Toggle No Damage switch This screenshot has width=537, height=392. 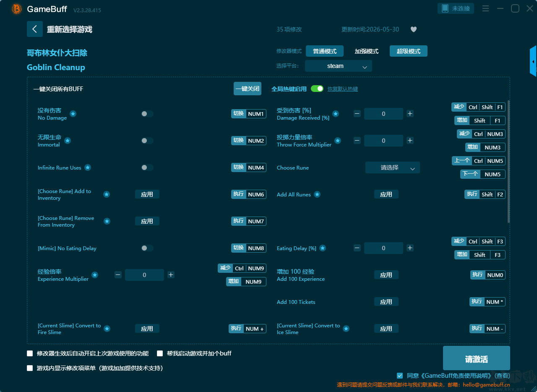click(x=147, y=114)
